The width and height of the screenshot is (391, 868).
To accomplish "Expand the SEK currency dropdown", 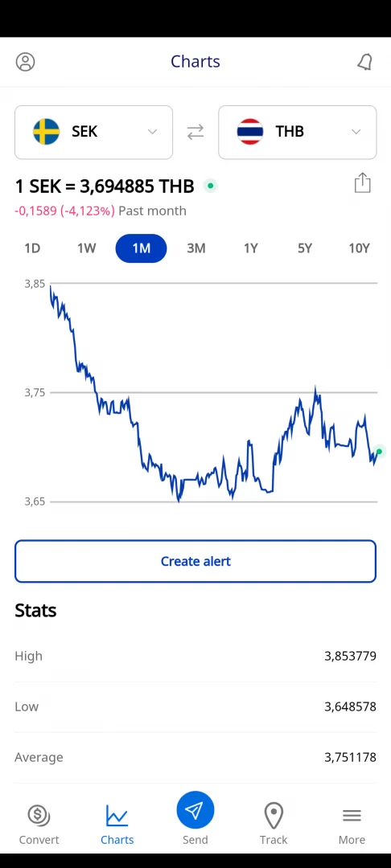I will 152,132.
